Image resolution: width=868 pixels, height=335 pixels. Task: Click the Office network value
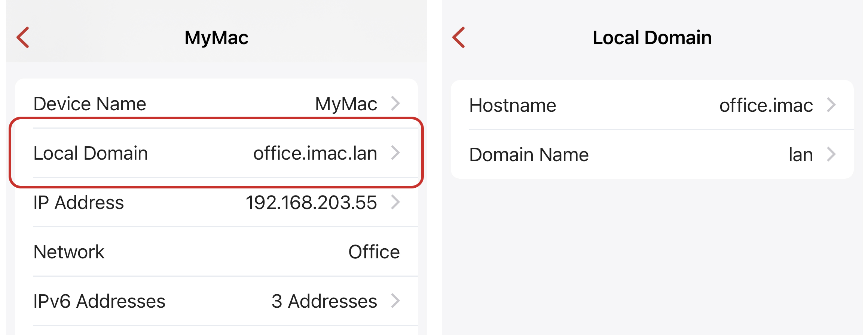pos(374,252)
